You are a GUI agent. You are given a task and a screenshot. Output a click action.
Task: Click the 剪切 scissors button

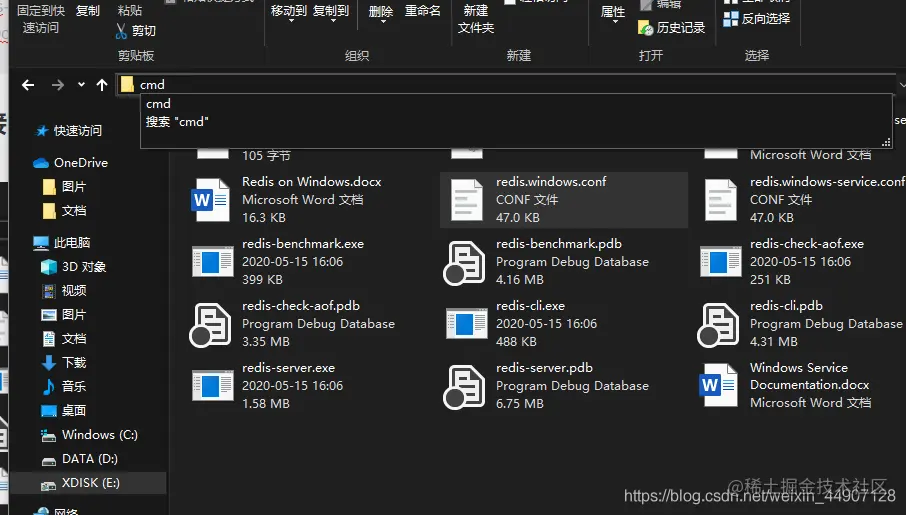click(136, 31)
